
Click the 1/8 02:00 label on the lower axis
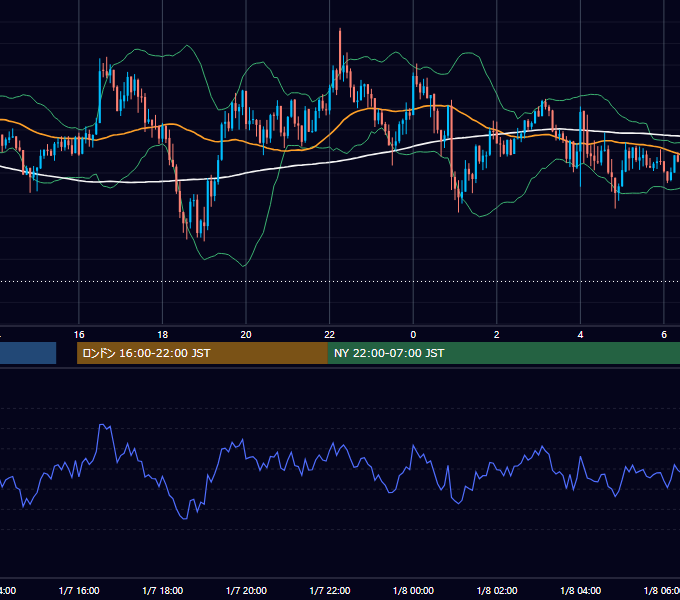pyautogui.click(x=497, y=590)
